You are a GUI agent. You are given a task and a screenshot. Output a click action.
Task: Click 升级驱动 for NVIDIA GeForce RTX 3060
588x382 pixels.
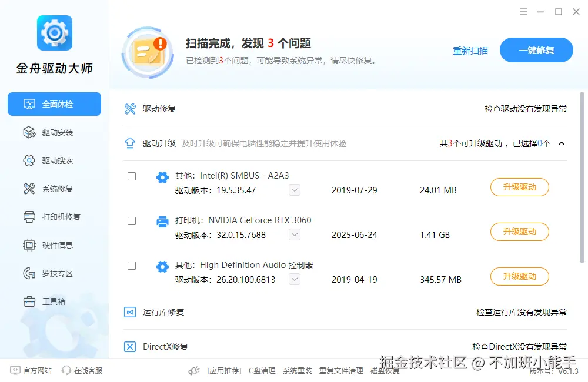[520, 232]
